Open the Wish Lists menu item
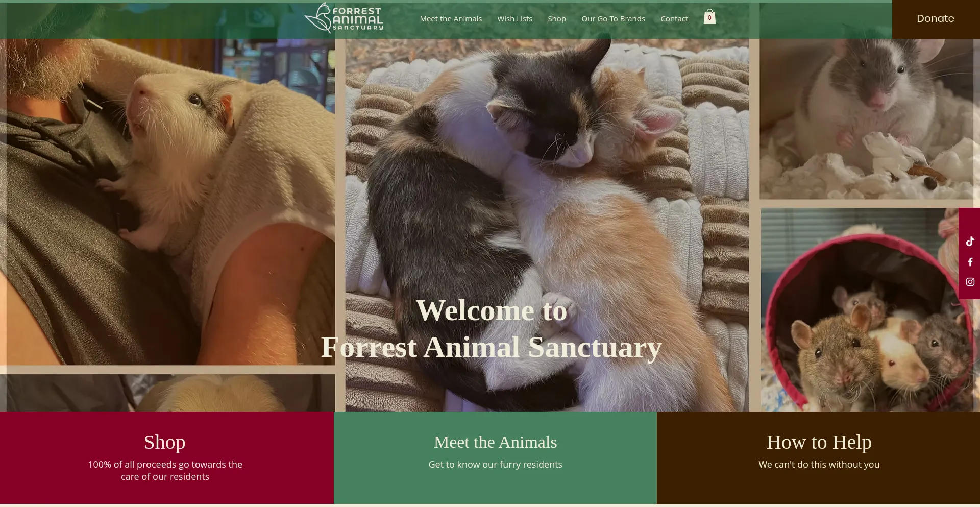 click(514, 19)
